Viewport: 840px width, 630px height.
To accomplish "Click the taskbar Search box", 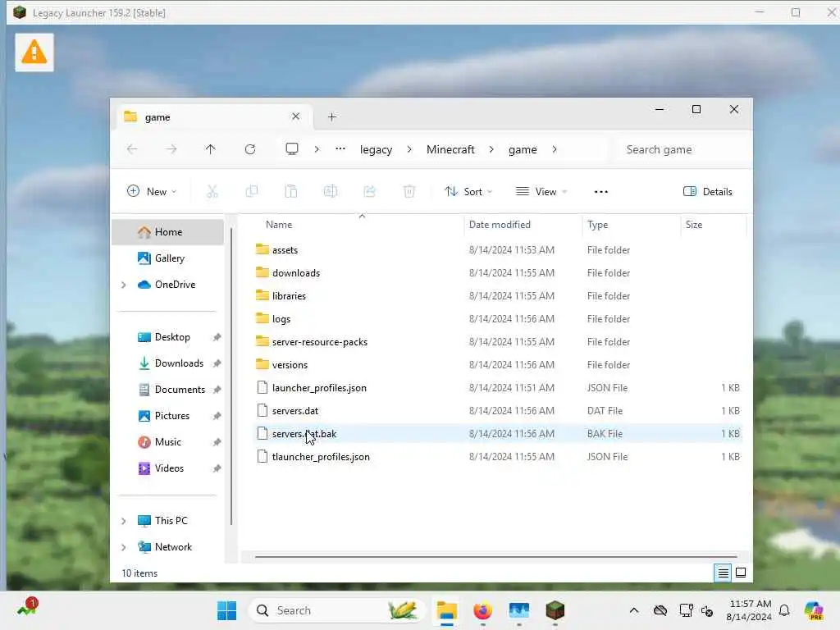I will [x=337, y=610].
